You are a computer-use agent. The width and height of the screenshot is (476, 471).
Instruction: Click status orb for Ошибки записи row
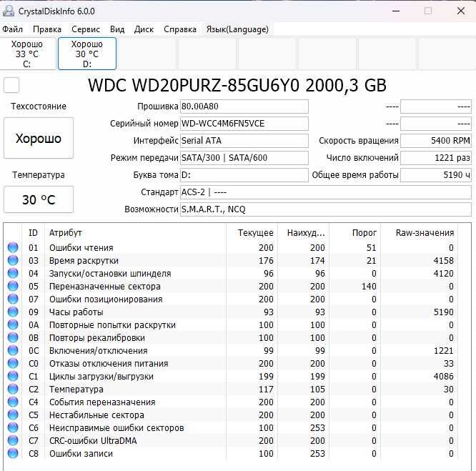click(x=13, y=453)
